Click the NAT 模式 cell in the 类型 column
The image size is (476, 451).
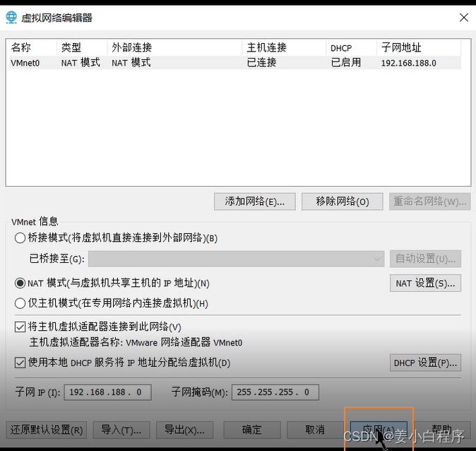[x=81, y=63]
